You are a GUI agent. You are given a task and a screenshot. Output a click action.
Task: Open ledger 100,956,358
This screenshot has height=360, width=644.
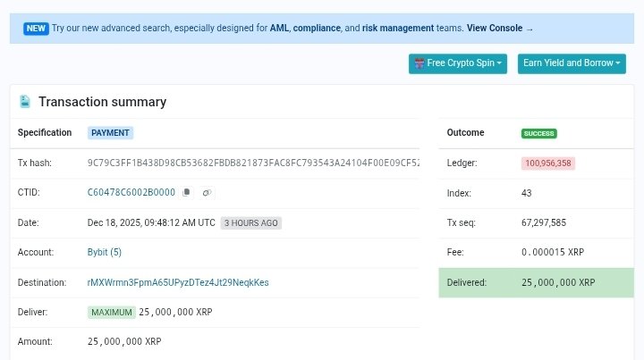point(548,163)
